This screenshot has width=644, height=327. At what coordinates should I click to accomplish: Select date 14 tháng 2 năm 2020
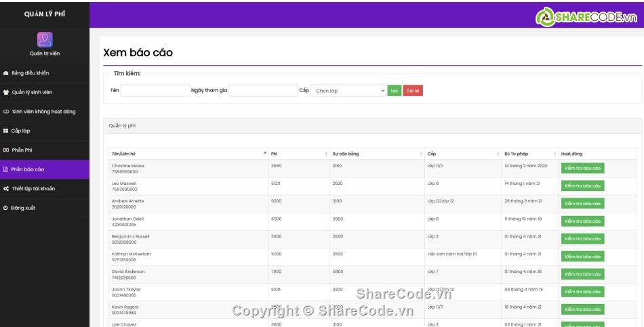coord(526,166)
